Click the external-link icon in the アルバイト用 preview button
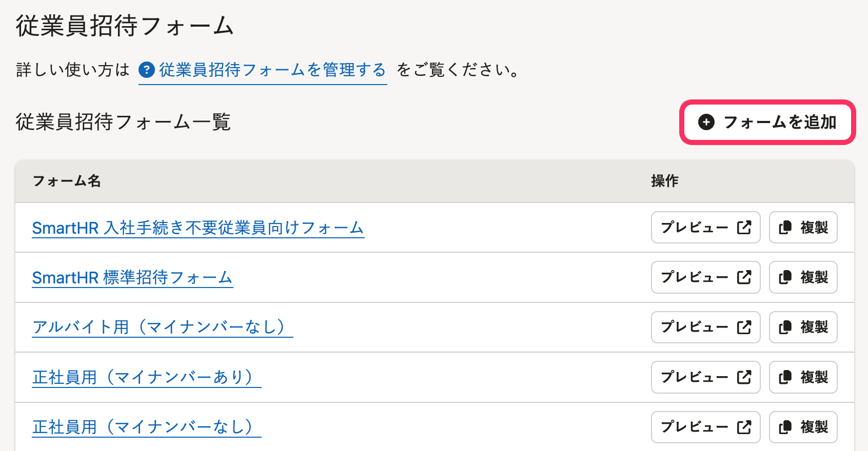This screenshot has width=868, height=451. click(744, 327)
